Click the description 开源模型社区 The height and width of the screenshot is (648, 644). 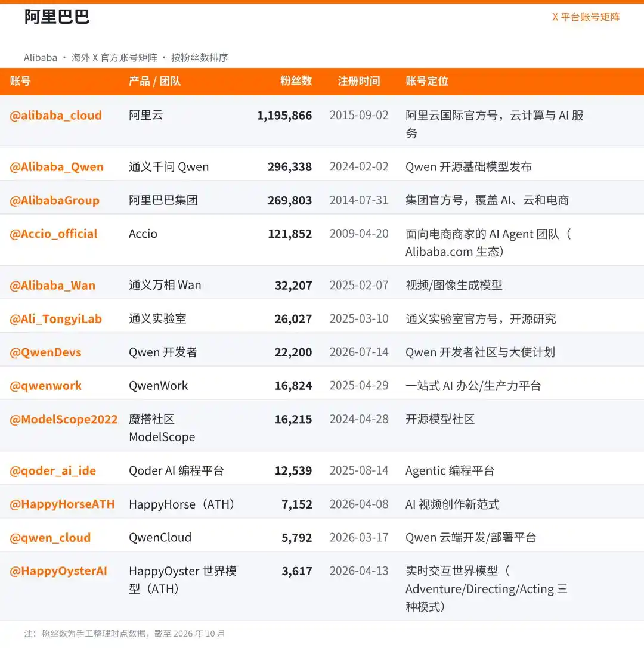click(440, 419)
